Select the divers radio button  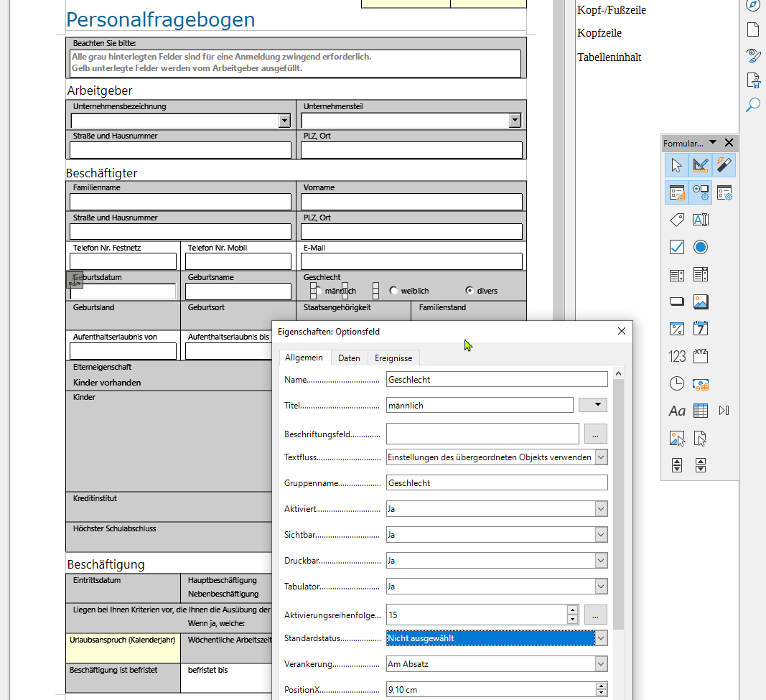tap(470, 291)
